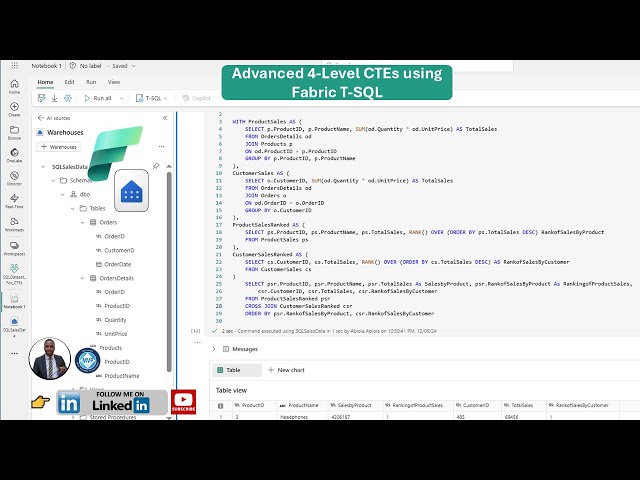The height and width of the screenshot is (480, 640).
Task: Select the Quantity column in tree
Action: pos(115,320)
